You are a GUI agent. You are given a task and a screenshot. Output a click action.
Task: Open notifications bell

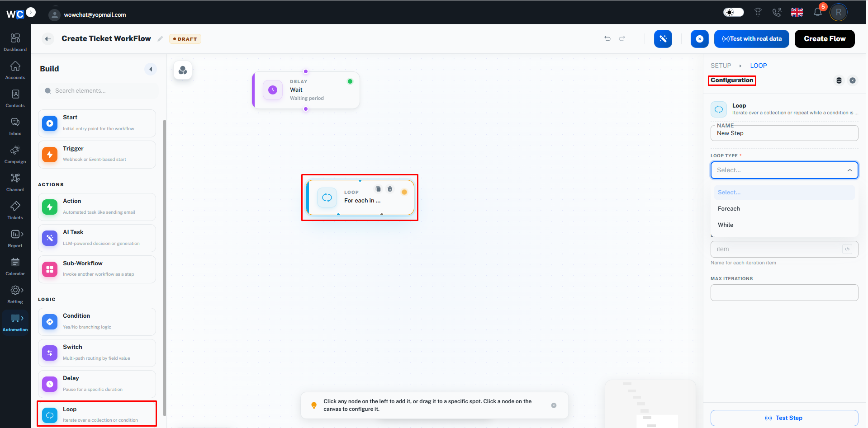(818, 12)
